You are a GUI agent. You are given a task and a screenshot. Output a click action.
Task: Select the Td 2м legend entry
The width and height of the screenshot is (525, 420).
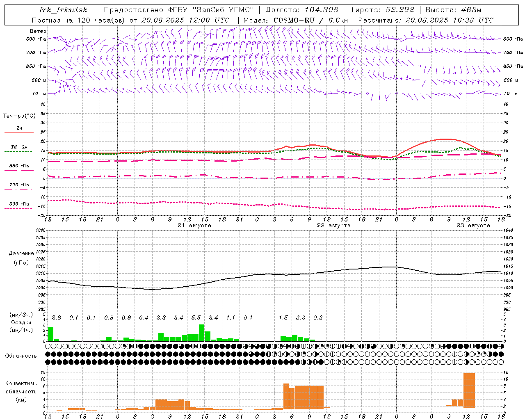(19, 147)
